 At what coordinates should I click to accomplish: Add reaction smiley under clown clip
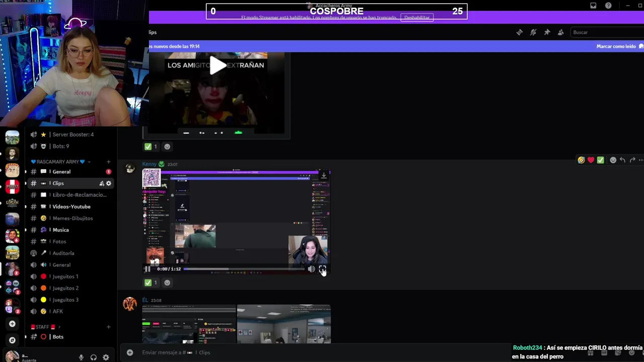tap(167, 147)
